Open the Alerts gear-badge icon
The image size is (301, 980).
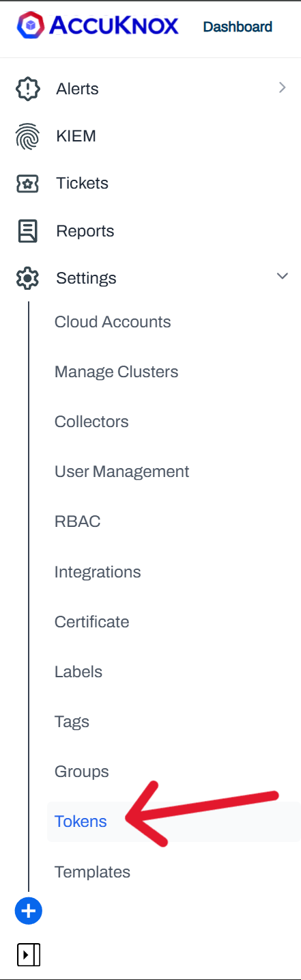(28, 89)
